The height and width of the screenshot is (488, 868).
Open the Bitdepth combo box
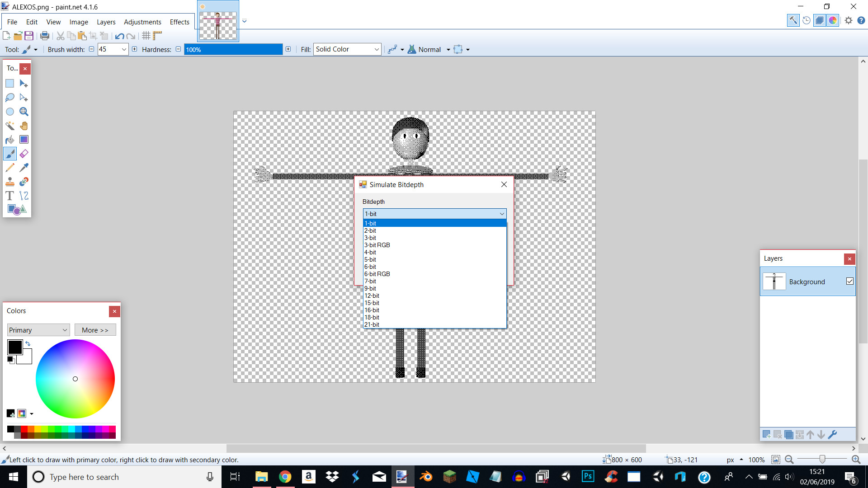click(x=434, y=214)
